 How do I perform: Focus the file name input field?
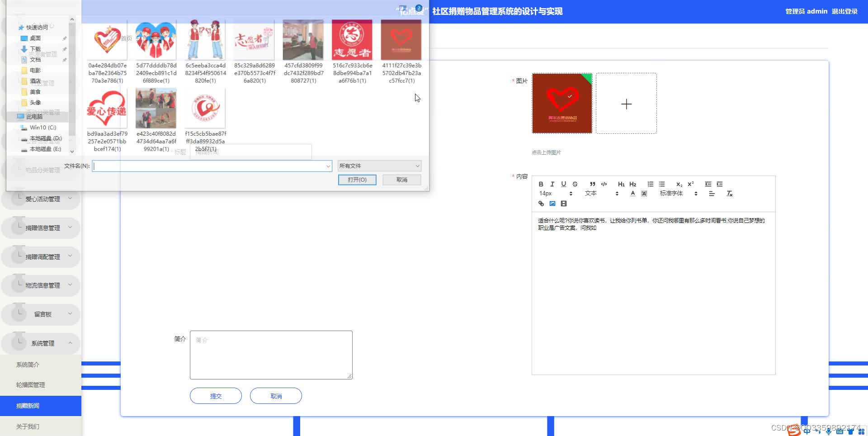(212, 166)
